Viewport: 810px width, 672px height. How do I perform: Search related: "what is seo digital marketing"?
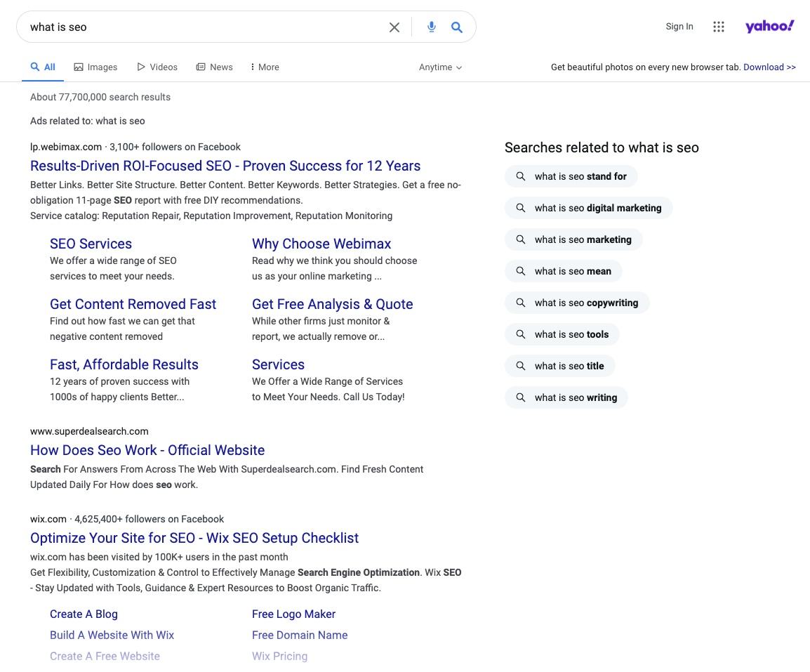(x=588, y=209)
